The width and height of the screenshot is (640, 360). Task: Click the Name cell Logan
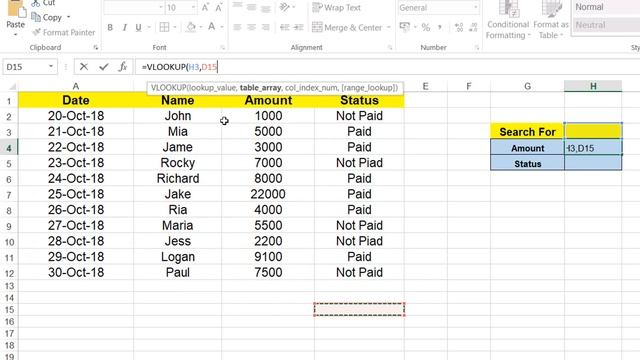(178, 257)
